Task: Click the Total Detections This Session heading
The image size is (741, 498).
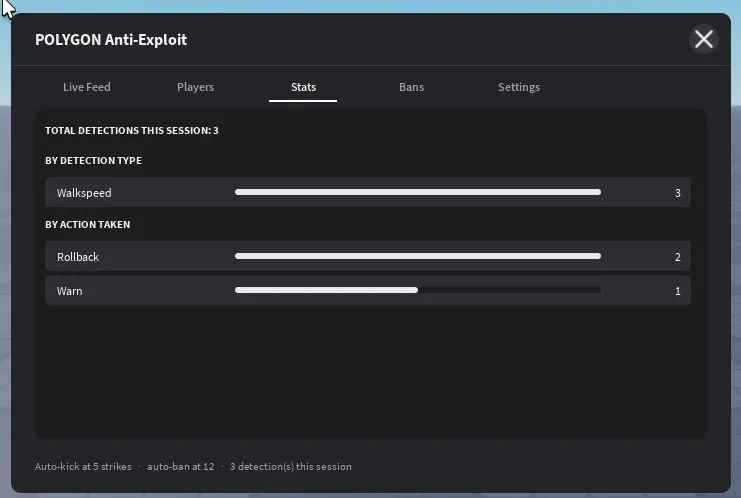Action: [132, 130]
